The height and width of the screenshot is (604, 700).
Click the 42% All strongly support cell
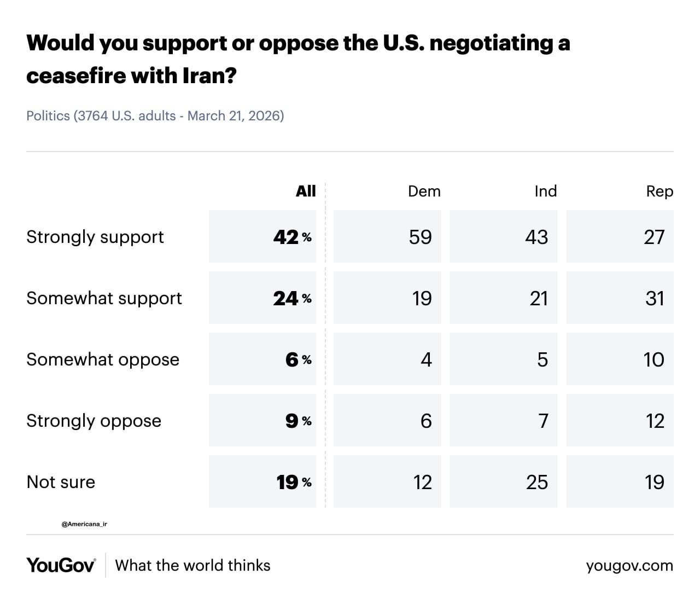pos(262,236)
